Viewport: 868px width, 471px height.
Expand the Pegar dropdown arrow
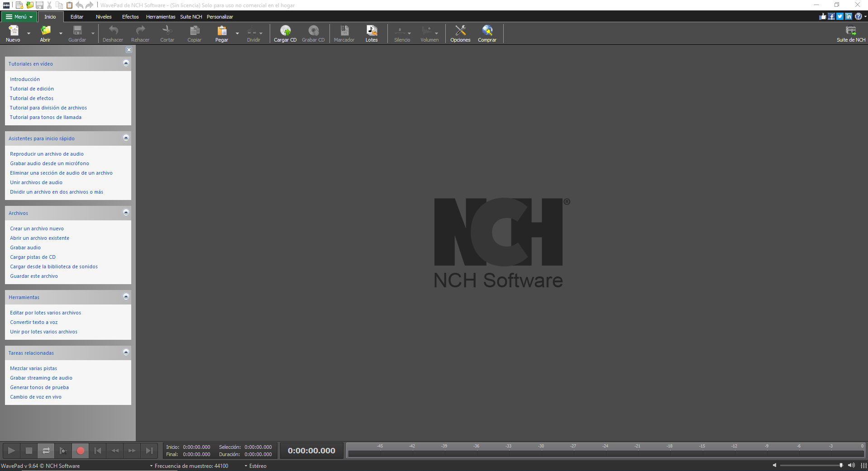pyautogui.click(x=237, y=33)
